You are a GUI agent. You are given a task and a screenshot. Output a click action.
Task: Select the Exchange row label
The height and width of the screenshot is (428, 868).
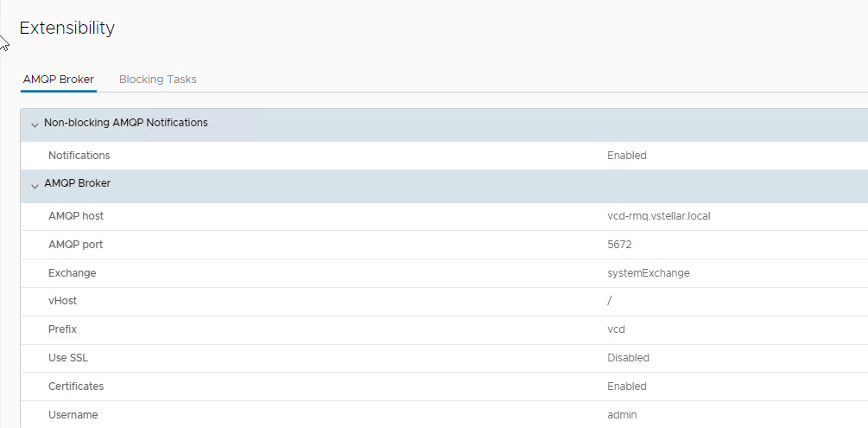pyautogui.click(x=73, y=273)
